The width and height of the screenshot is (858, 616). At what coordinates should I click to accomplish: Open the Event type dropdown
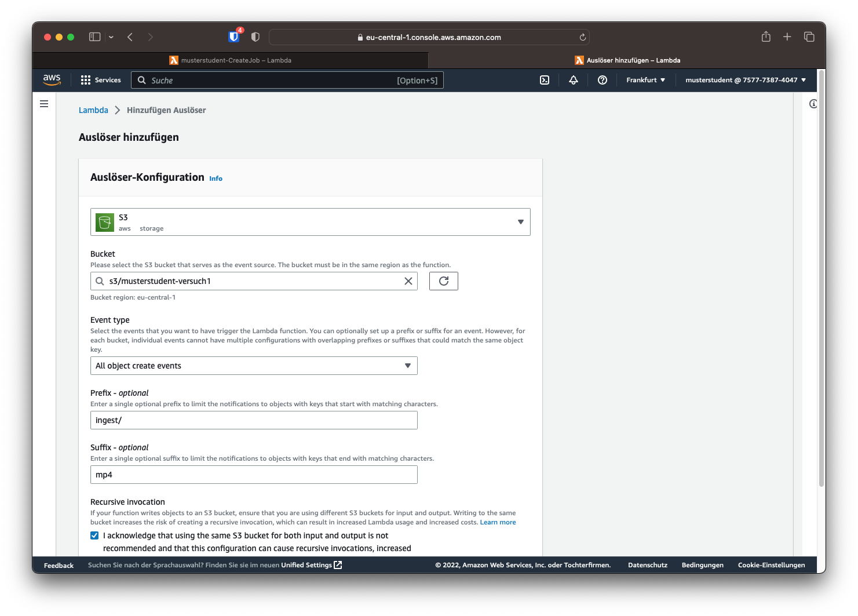click(254, 366)
